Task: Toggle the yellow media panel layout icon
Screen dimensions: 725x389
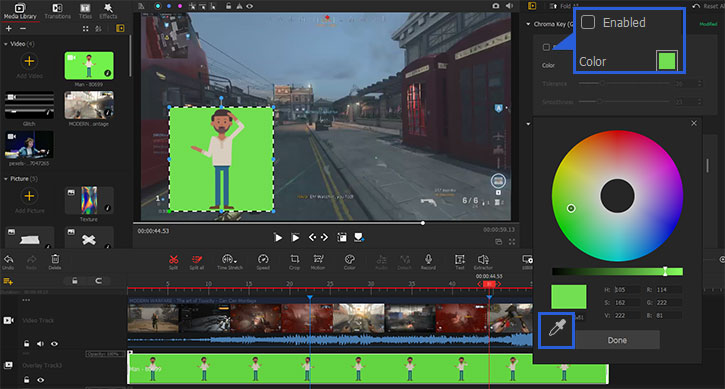Action: point(120,29)
